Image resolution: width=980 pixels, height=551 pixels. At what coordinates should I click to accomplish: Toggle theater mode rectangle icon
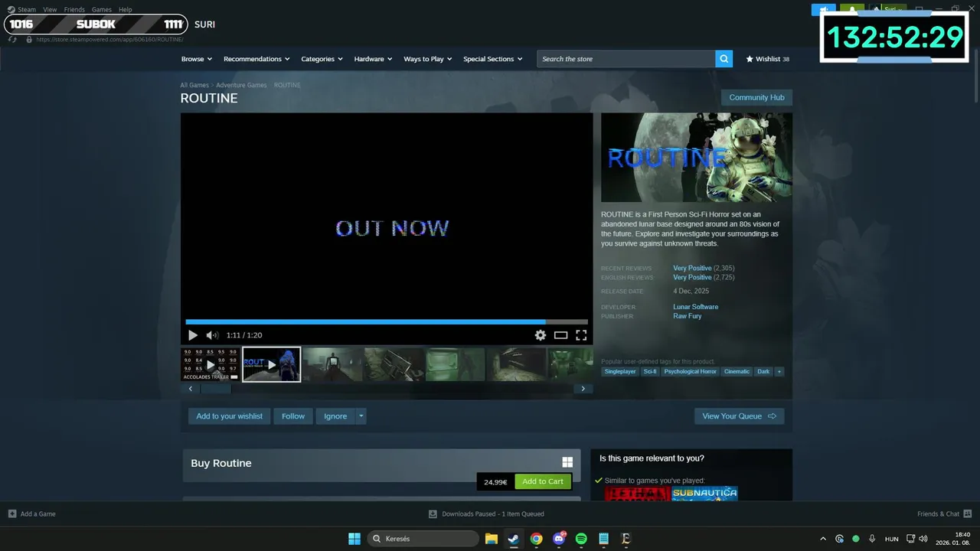(x=560, y=335)
